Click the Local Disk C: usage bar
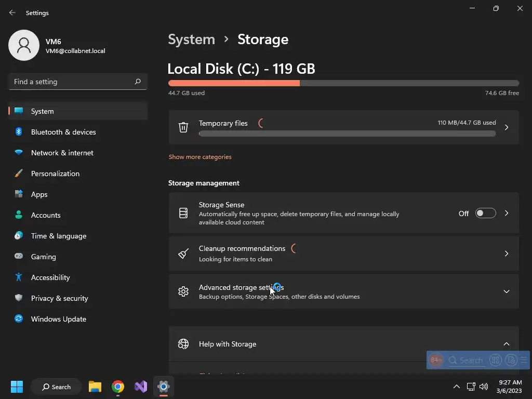This screenshot has width=532, height=399. click(343, 83)
